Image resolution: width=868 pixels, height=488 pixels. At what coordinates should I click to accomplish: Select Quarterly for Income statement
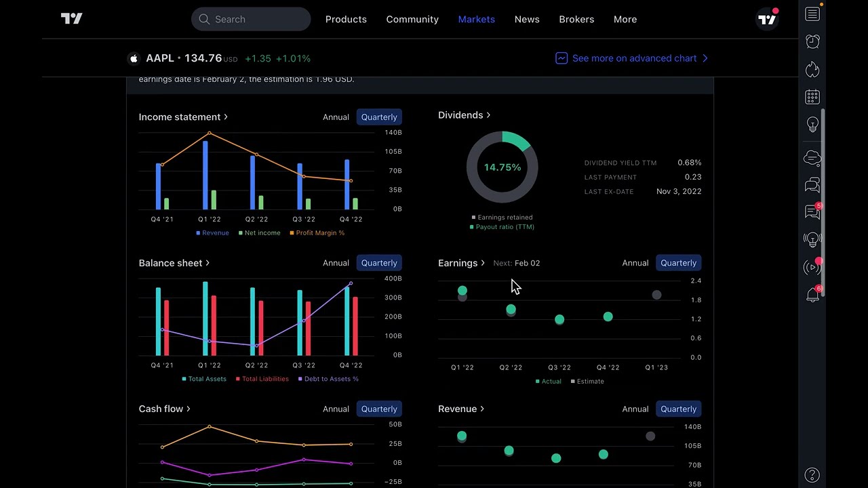(x=379, y=117)
